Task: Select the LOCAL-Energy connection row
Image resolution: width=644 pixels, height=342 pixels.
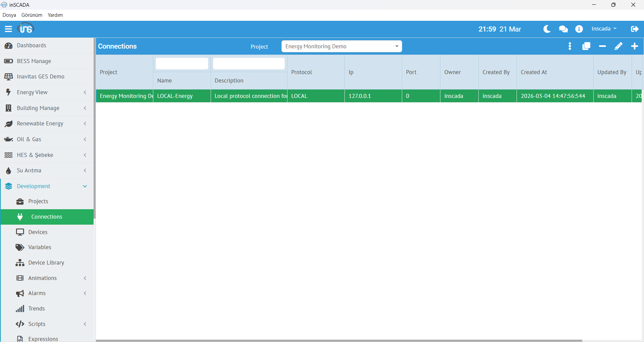Action: 175,96
